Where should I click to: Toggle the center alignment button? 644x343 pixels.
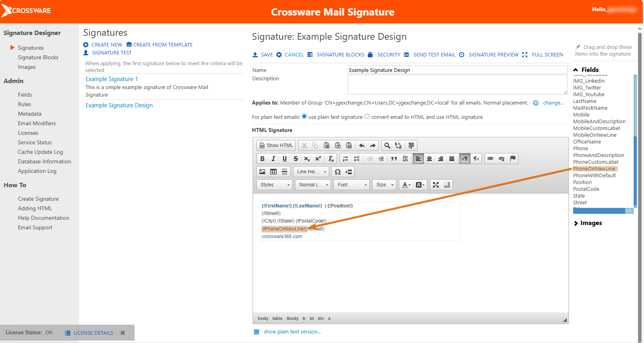coord(429,159)
